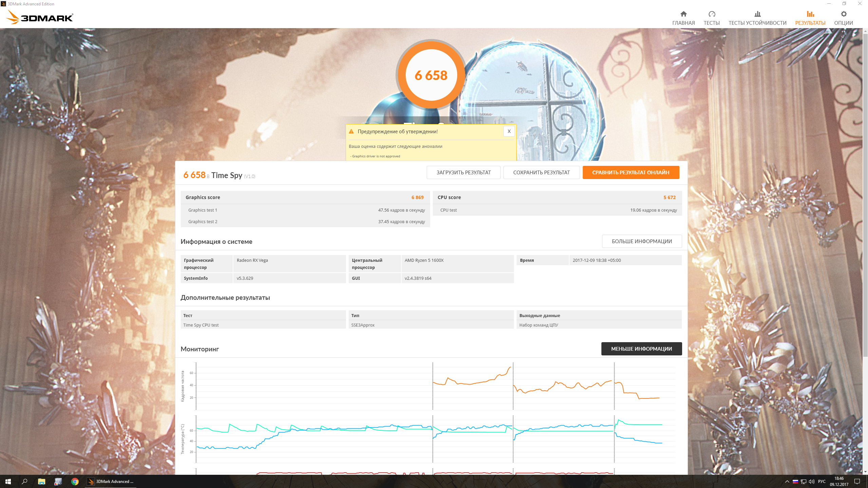Viewport: 868px width, 488px height.
Task: Show hidden tray icons chevron
Action: pyautogui.click(x=787, y=481)
